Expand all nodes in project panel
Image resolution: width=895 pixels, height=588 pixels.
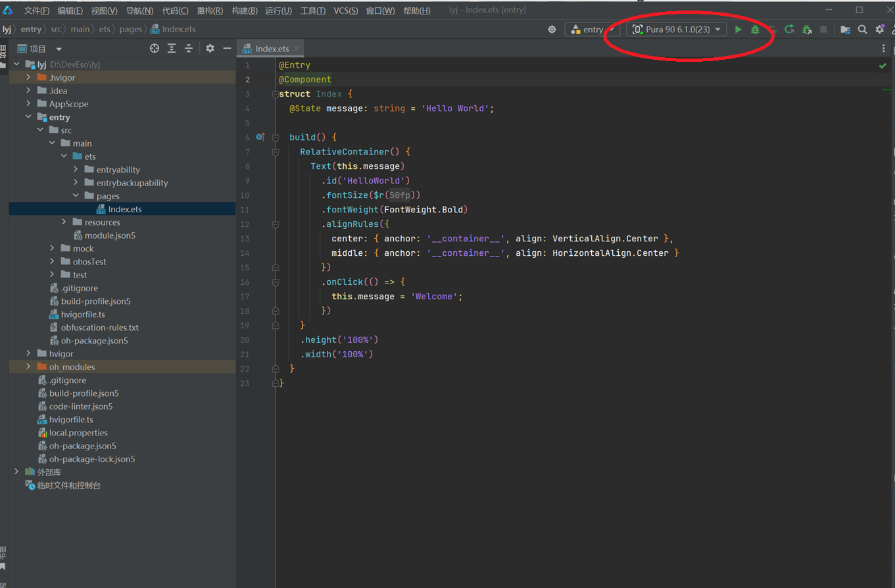click(x=172, y=49)
